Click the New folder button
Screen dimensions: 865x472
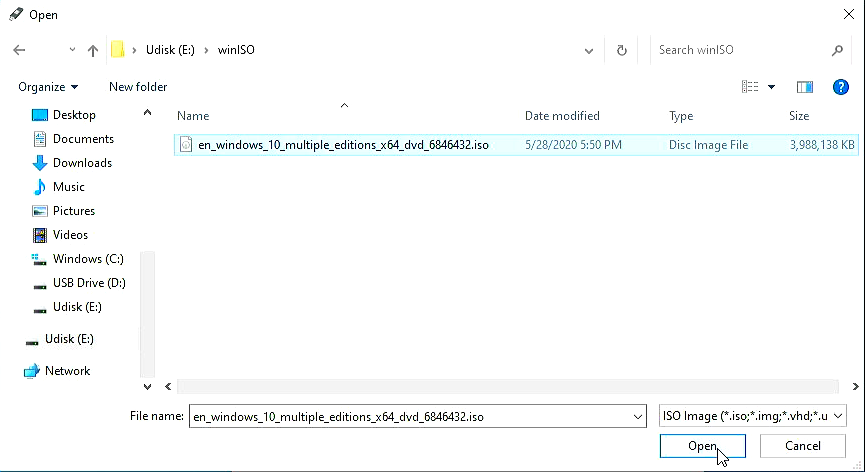(138, 87)
